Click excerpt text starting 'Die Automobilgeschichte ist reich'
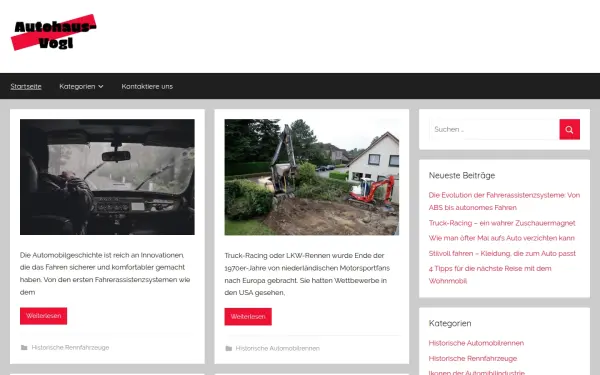Image resolution: width=600 pixels, height=375 pixels. [x=105, y=273]
